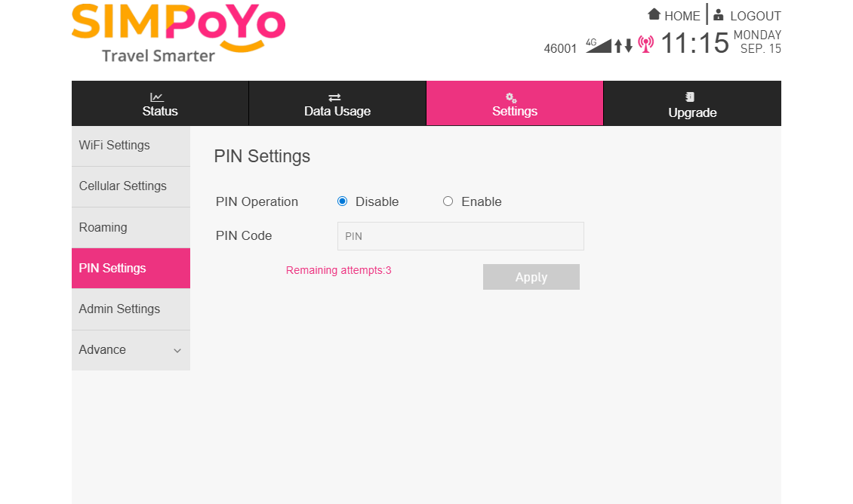
Task: Click the HOME house icon
Action: pyautogui.click(x=654, y=14)
